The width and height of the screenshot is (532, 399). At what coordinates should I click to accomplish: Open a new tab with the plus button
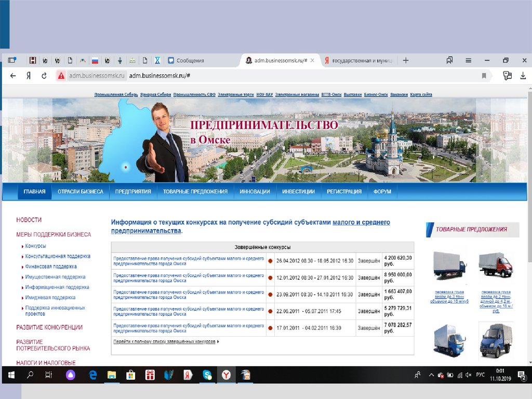click(406, 60)
